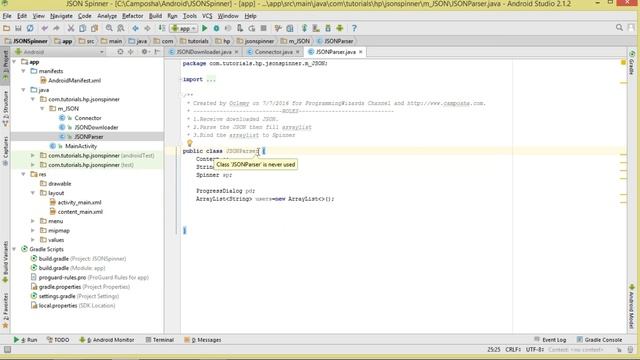
Task: Select content_main.xml layout file
Action: [x=80, y=212]
